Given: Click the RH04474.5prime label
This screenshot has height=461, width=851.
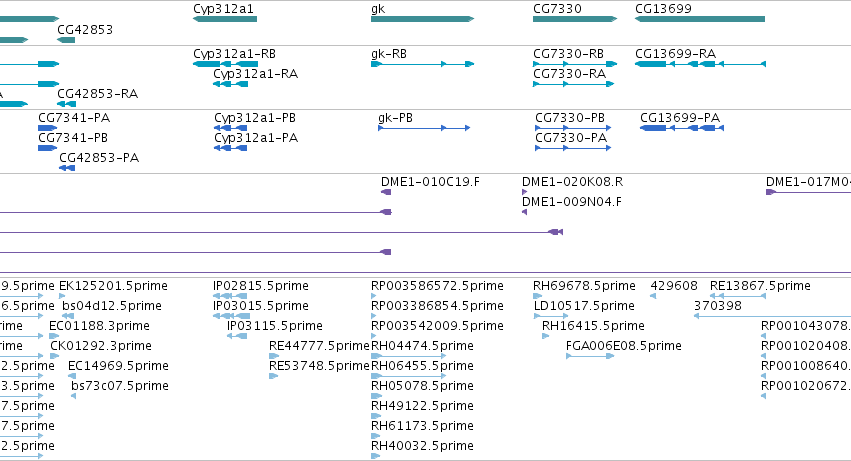Looking at the screenshot, I should (422, 346).
